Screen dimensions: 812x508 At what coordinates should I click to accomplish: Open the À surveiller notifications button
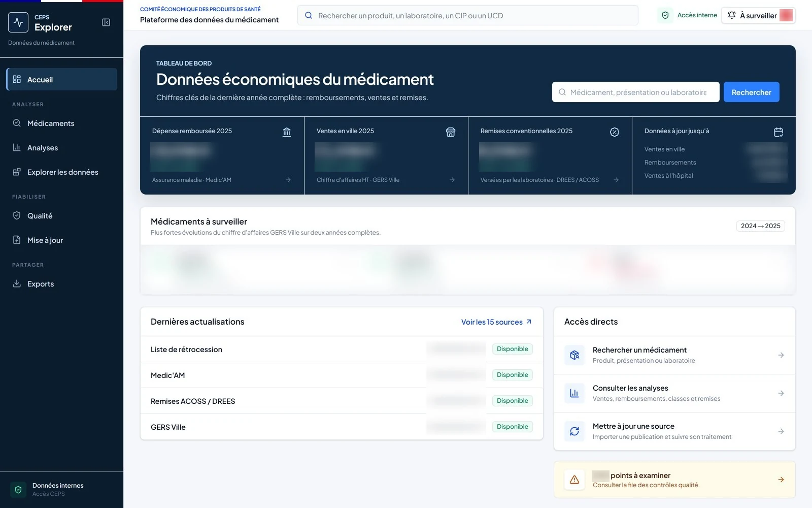758,15
